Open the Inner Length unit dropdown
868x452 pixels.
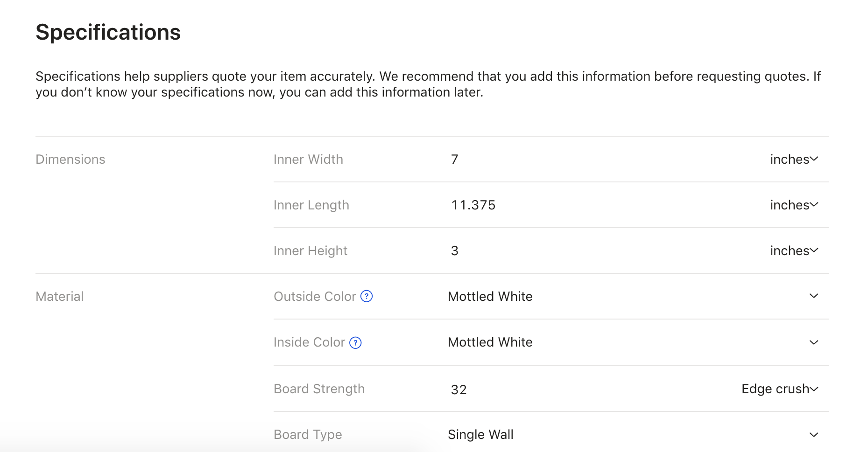(794, 205)
